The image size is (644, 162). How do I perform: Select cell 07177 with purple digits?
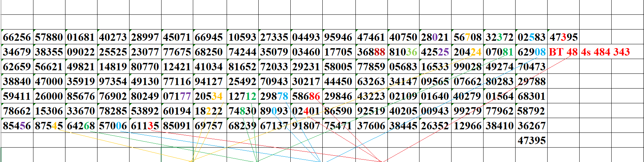177,96
